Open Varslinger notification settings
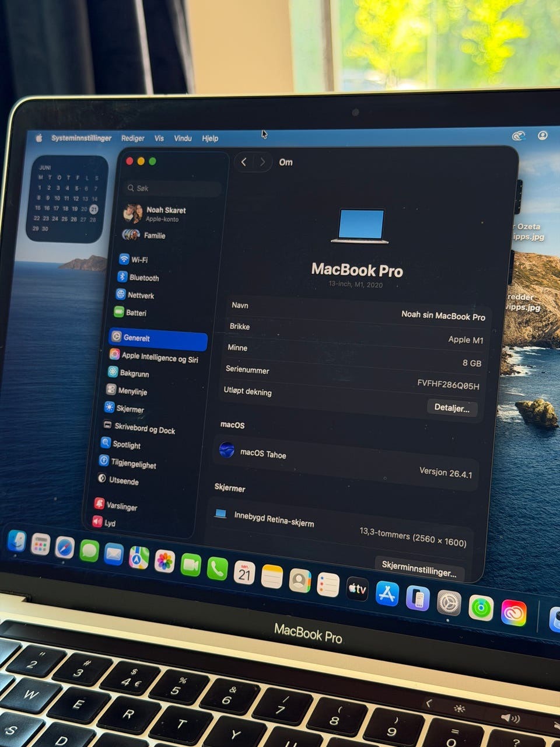Image resolution: width=560 pixels, height=747 pixels. 116,505
